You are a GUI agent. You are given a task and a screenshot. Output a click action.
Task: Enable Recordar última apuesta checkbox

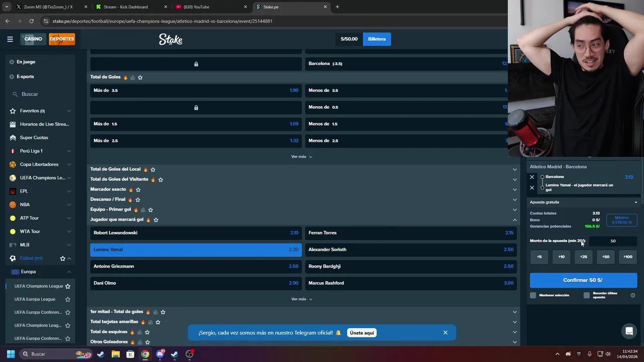point(586,295)
